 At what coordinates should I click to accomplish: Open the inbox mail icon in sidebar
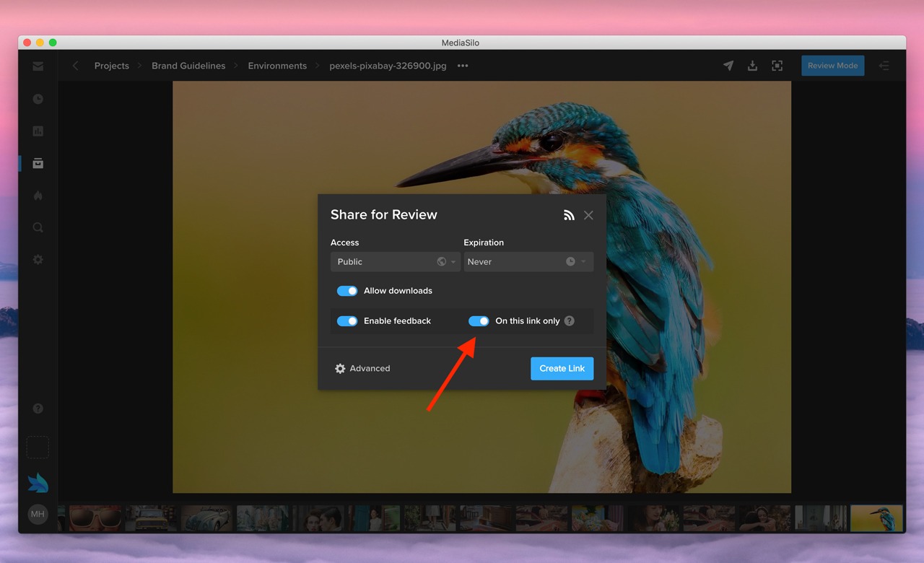coord(38,66)
